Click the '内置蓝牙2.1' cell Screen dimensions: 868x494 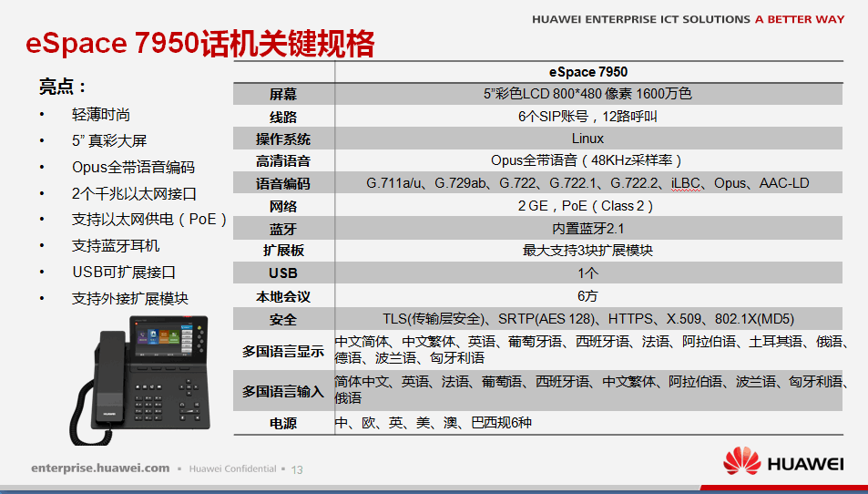pos(587,228)
